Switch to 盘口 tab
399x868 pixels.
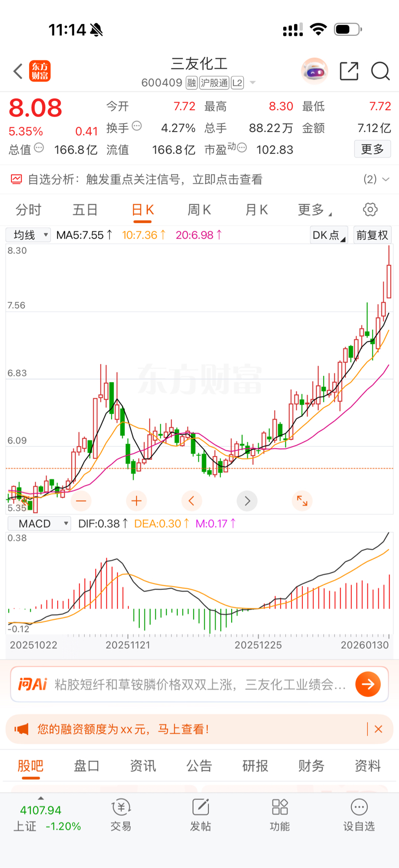[87, 766]
